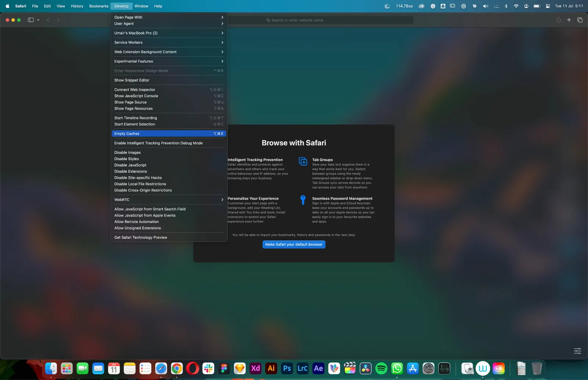Click the Share icon in Safari toolbar
The image size is (588, 380).
[559, 20]
